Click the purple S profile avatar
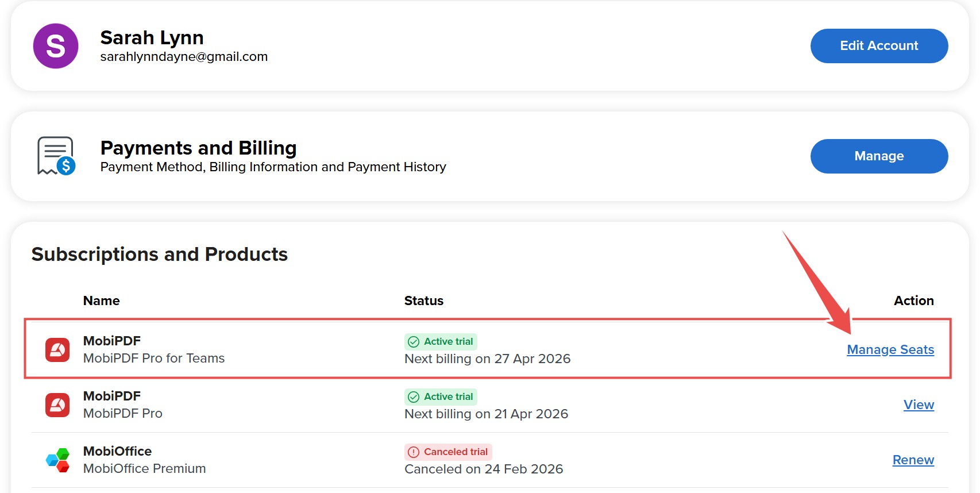The image size is (980, 493). (x=56, y=46)
